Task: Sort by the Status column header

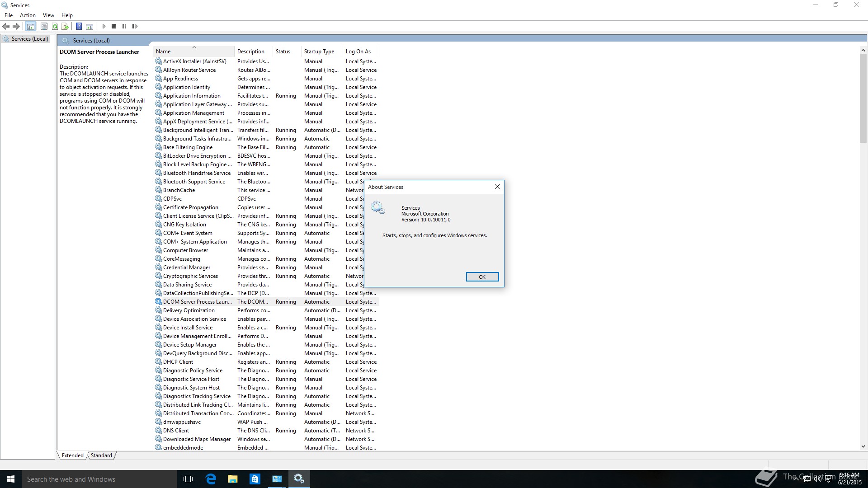Action: coord(287,52)
